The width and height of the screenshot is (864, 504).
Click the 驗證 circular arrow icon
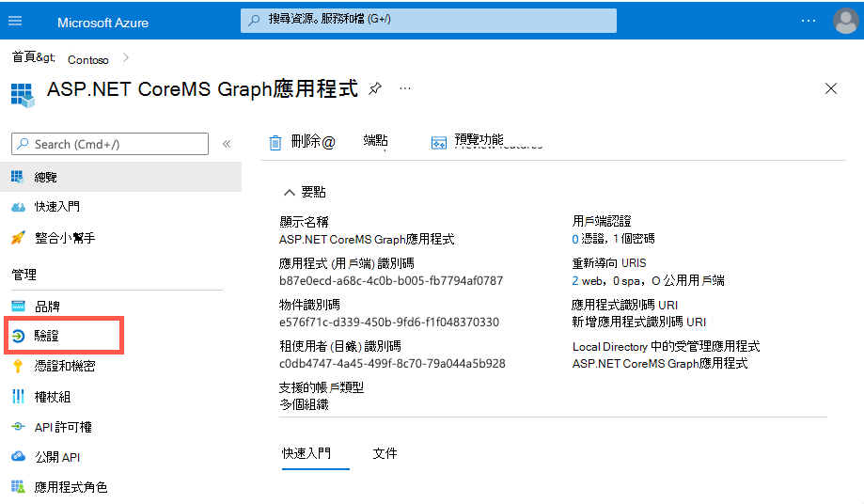tap(18, 336)
